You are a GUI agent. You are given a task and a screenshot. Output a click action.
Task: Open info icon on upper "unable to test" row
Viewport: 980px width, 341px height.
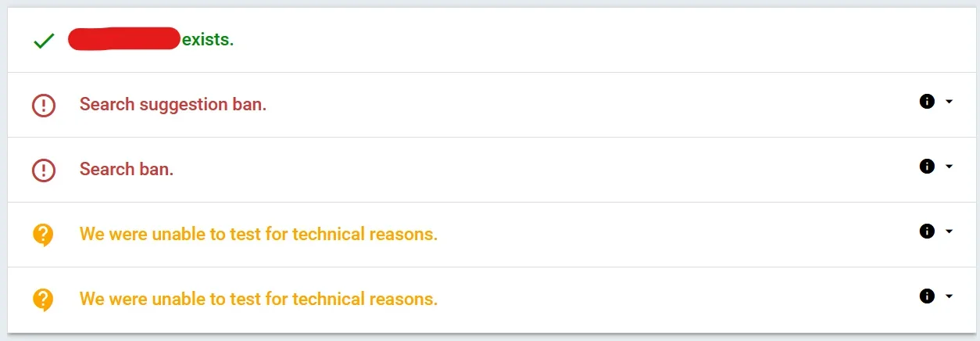pyautogui.click(x=927, y=232)
